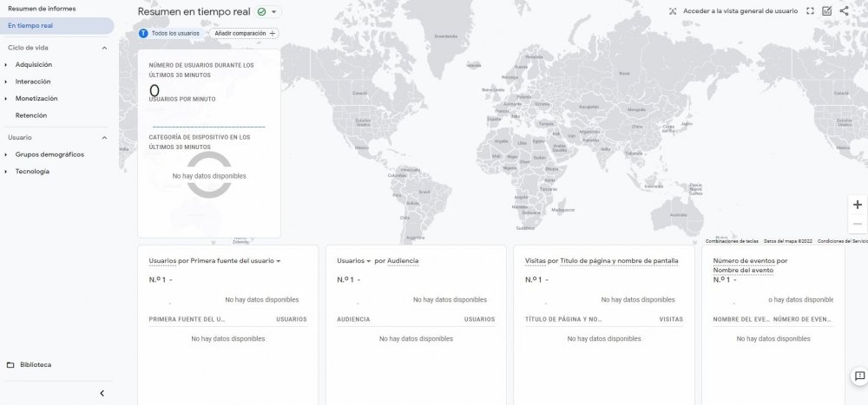The image size is (868, 405).
Task: Click Nombre del evento dimension label
Action: tap(743, 271)
